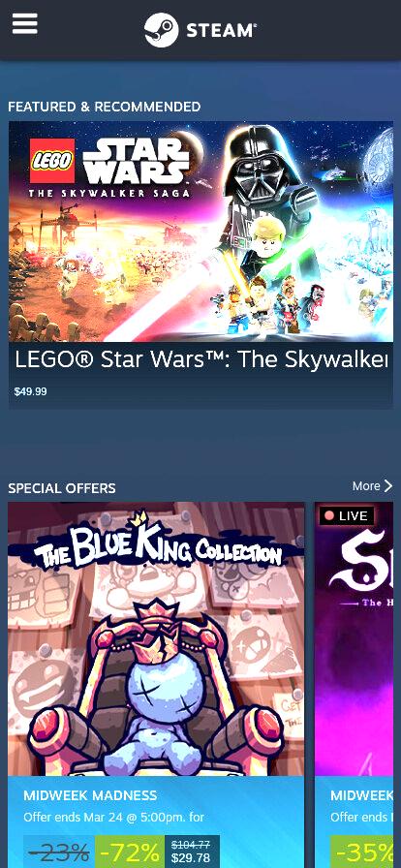Click the green -72% discount badge
This screenshot has height=868, width=401.
[130, 852]
